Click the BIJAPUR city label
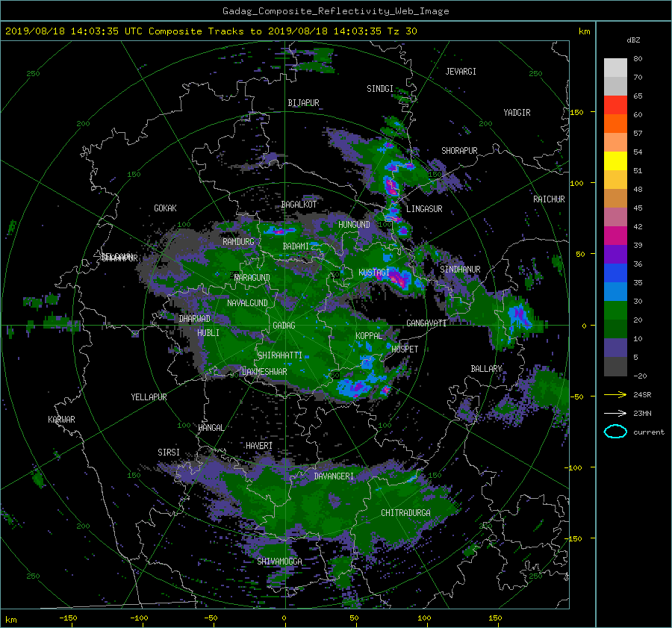 (303, 103)
